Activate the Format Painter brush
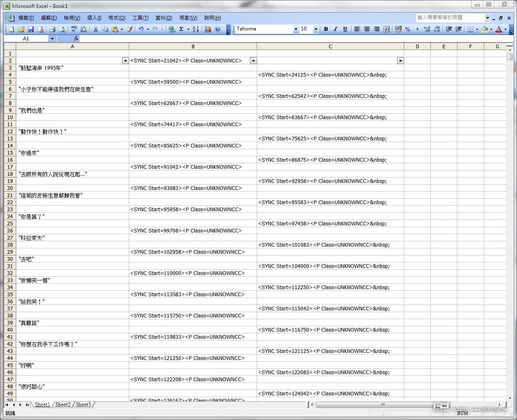Screen dimensions: 517x420 point(130,29)
